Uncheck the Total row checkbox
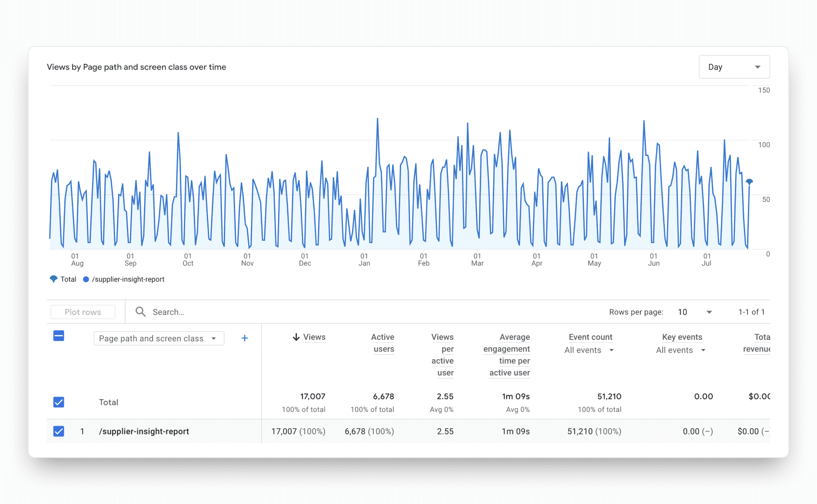817x504 pixels. click(59, 402)
